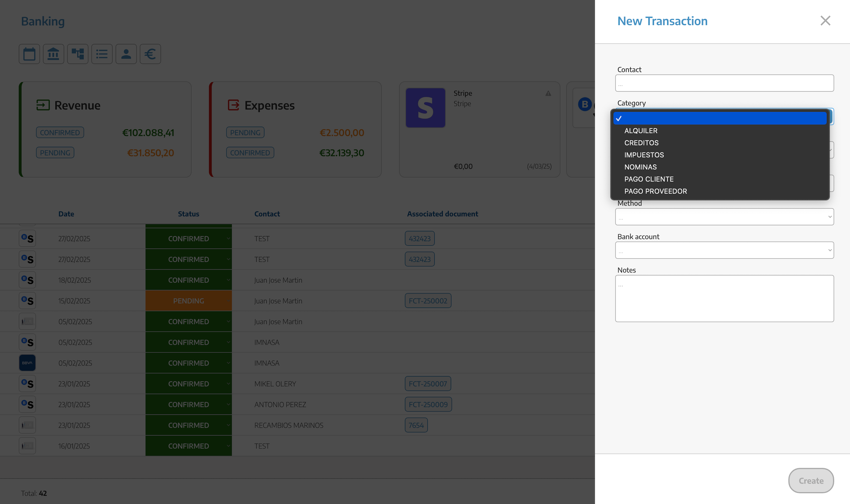Click Revenue PENDING badge

[55, 153]
